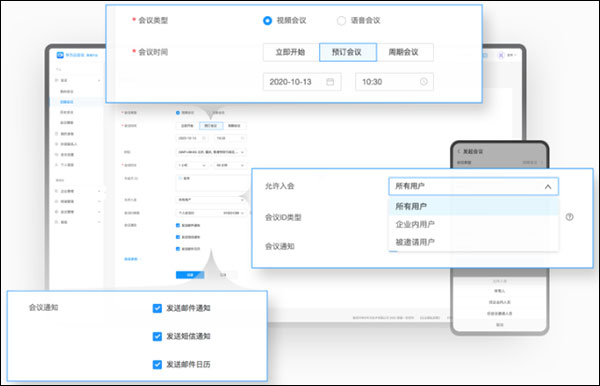Disable 发送邮件日历 checkbox
This screenshot has width=600, height=386.
pos(157,365)
